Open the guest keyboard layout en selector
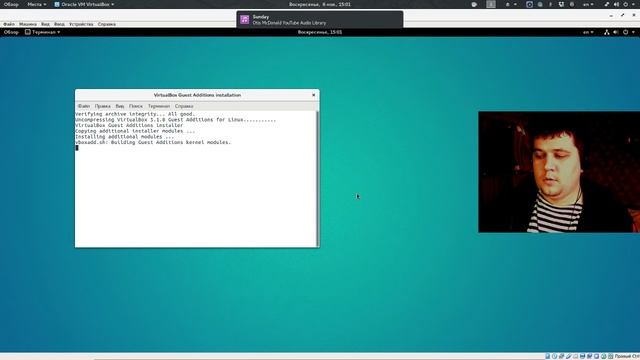The image size is (640, 360). click(x=588, y=32)
